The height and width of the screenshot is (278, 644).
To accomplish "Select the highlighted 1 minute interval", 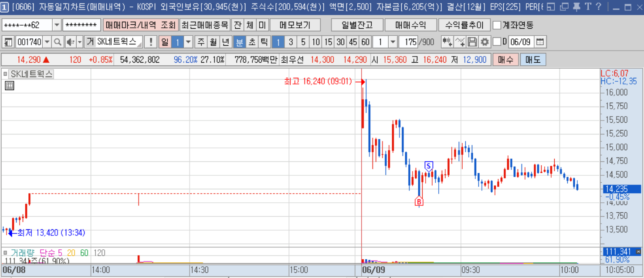I will (x=278, y=42).
